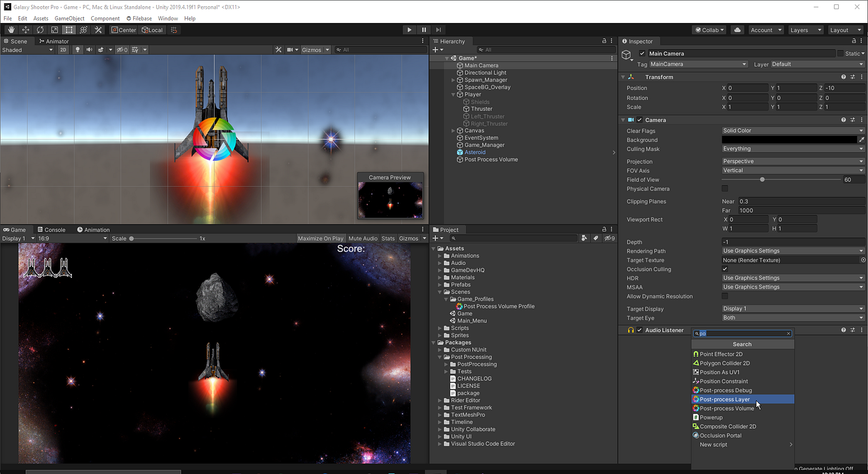Open the Shaded draw mode dropdown
868x474 pixels.
pyautogui.click(x=27, y=50)
